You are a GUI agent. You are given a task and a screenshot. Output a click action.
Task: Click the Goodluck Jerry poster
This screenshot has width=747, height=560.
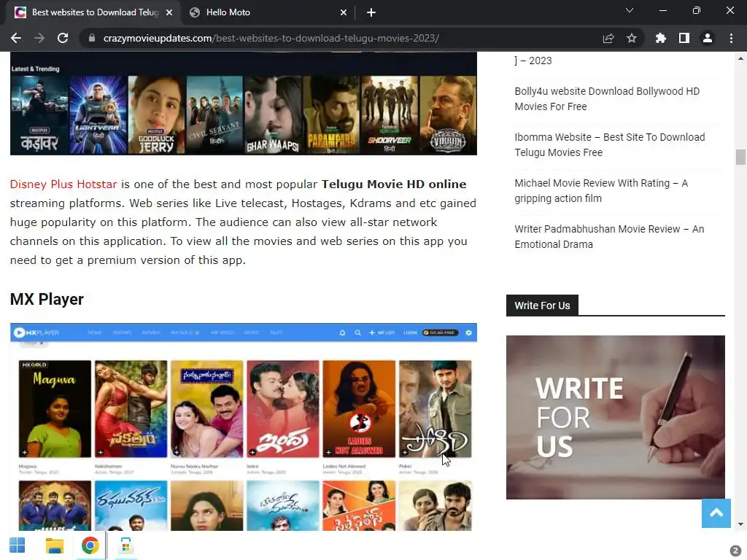point(156,114)
